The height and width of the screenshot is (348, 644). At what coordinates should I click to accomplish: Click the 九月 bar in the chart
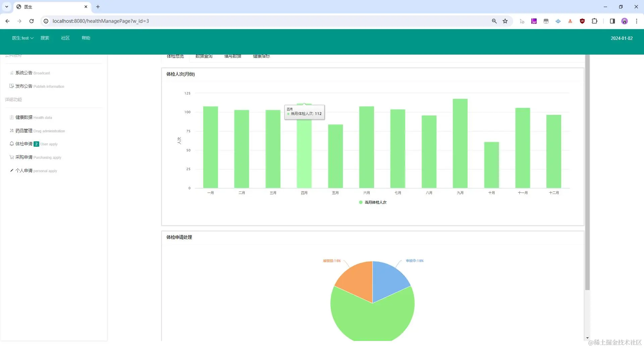click(x=460, y=143)
